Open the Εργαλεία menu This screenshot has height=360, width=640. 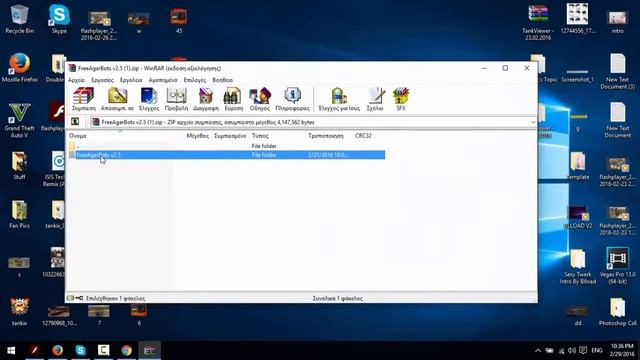pyautogui.click(x=131, y=80)
